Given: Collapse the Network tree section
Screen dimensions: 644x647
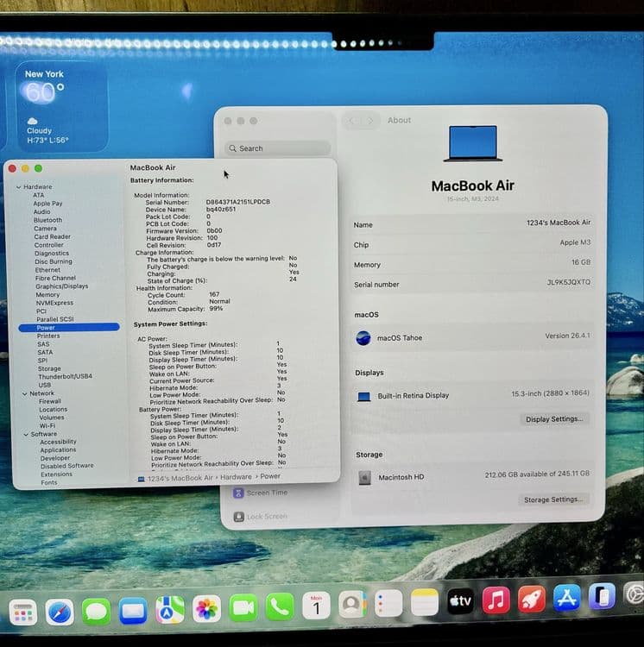Looking at the screenshot, I should pos(25,393).
